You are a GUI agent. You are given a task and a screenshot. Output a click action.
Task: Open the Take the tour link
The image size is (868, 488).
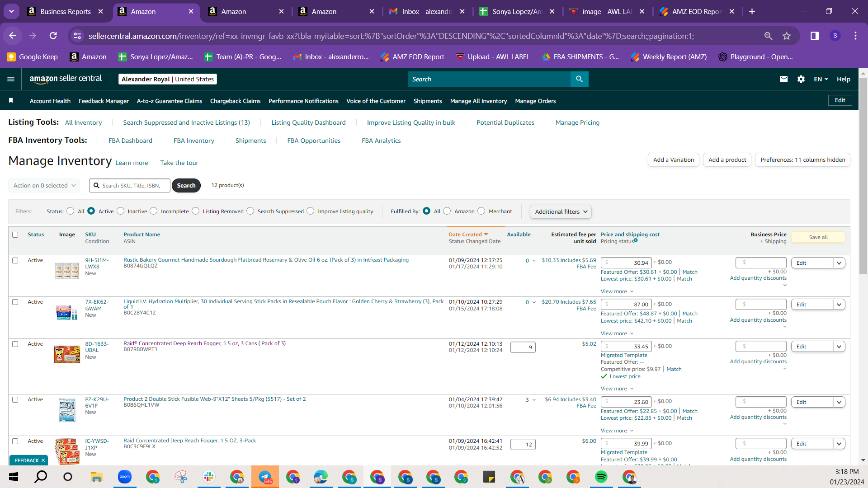coord(179,163)
